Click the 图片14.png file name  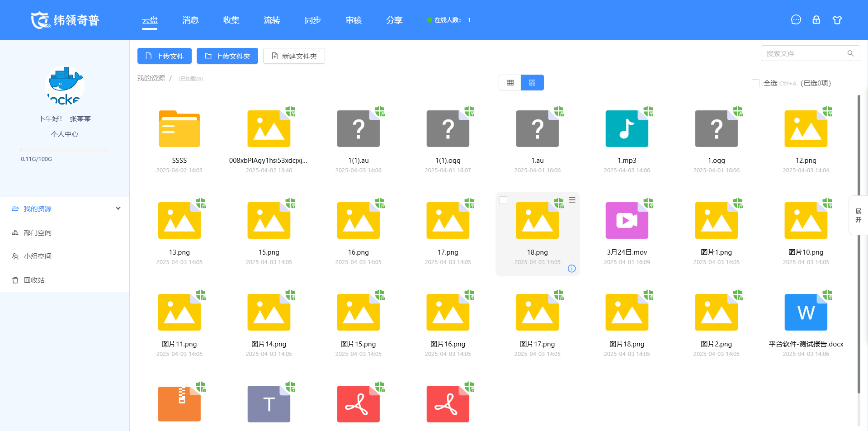pos(269,344)
